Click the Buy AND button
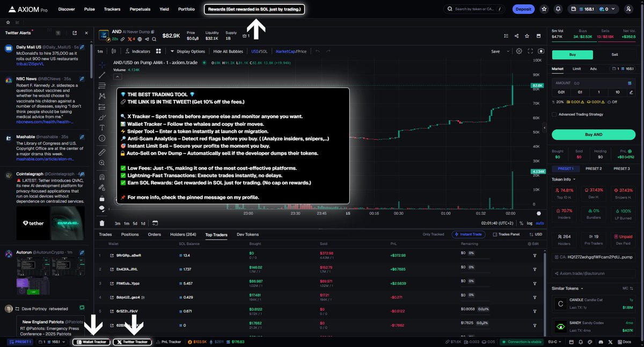The image size is (644, 347). [x=594, y=134]
